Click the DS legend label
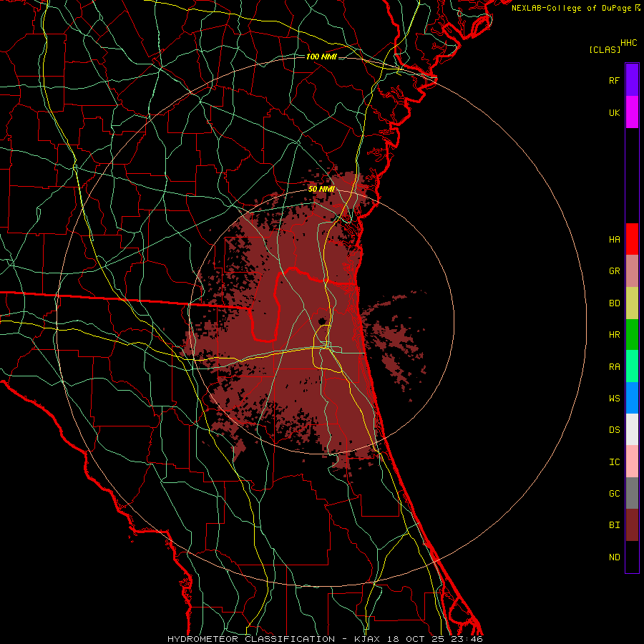The height and width of the screenshot is (644, 644). coord(614,430)
